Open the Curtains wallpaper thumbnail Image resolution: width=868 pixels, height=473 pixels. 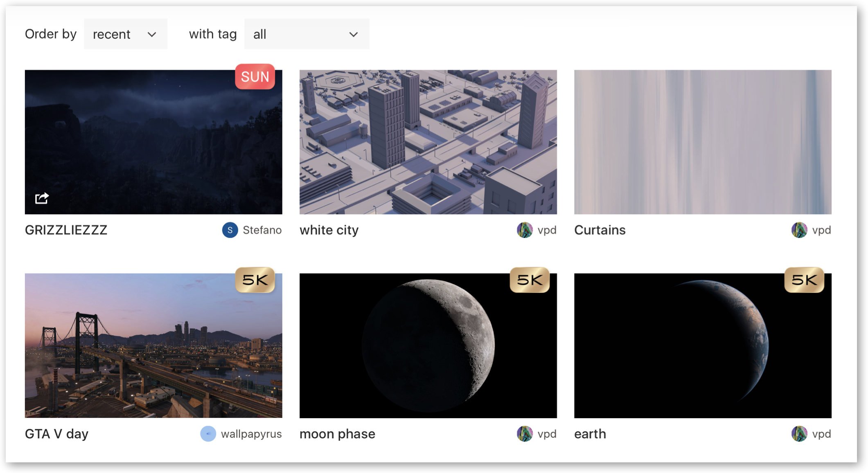[x=703, y=142]
